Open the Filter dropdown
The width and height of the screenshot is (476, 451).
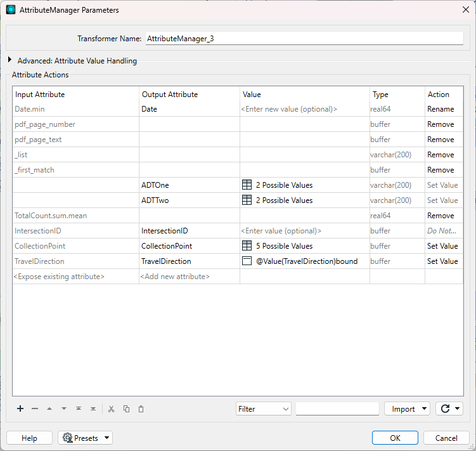(263, 409)
